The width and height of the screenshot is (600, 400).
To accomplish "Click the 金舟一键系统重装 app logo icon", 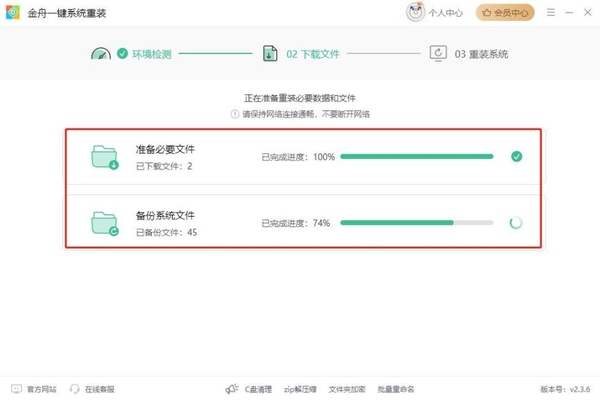I will click(13, 13).
